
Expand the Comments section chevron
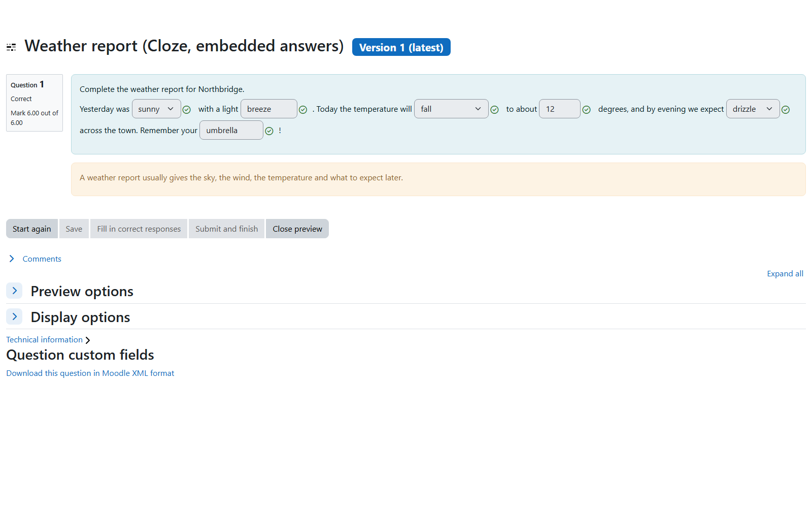[12, 259]
